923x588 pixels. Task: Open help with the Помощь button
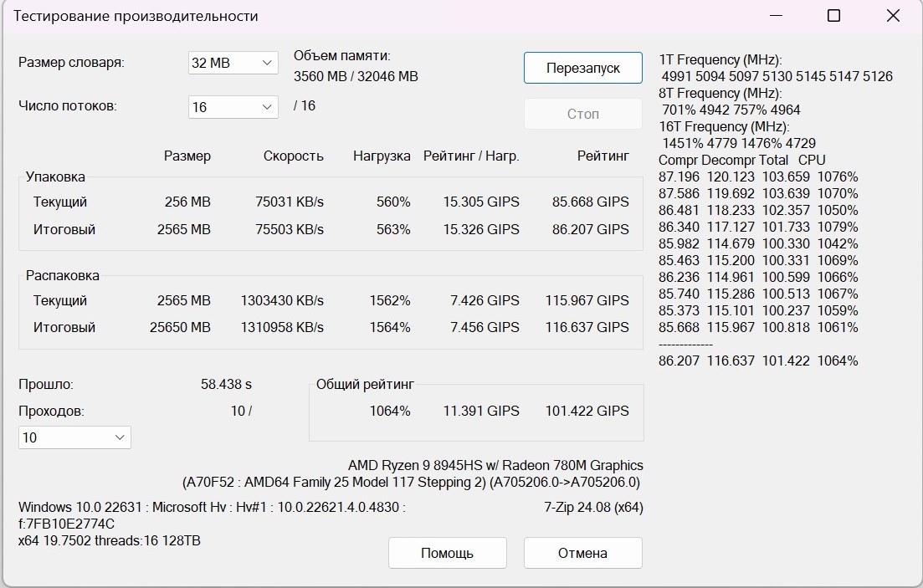[447, 553]
